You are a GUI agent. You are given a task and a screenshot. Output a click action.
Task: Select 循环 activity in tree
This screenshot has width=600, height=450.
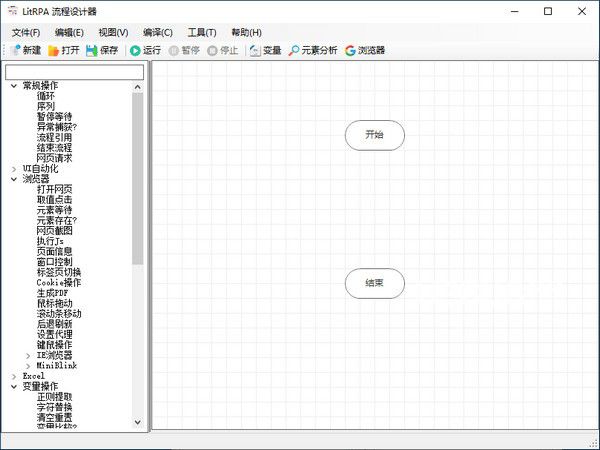(46, 96)
